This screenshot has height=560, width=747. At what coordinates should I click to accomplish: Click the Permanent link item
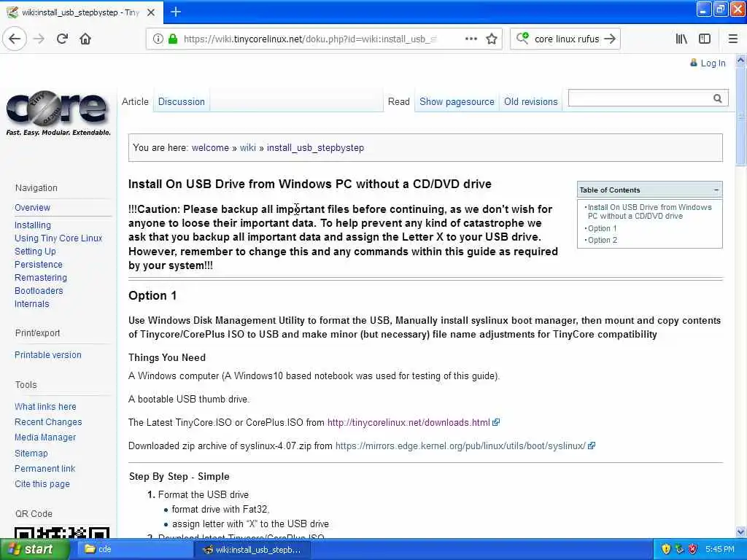[x=44, y=469]
